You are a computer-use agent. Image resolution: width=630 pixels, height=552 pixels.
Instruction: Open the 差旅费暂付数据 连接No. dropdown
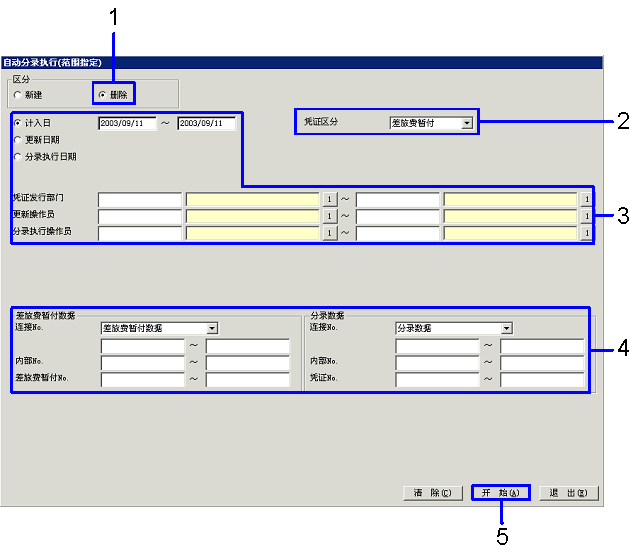[212, 328]
